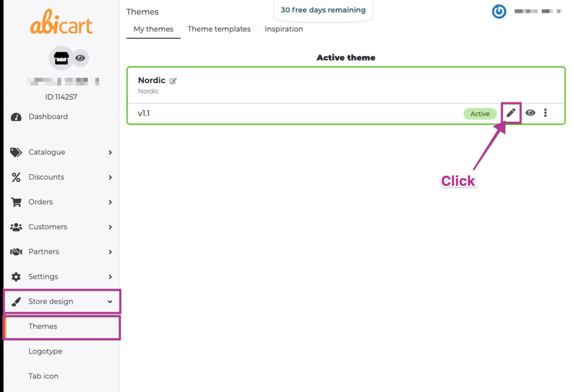Viewport: 572px width, 392px height.
Task: Expand the Discounts submenu arrow
Action: coord(110,177)
